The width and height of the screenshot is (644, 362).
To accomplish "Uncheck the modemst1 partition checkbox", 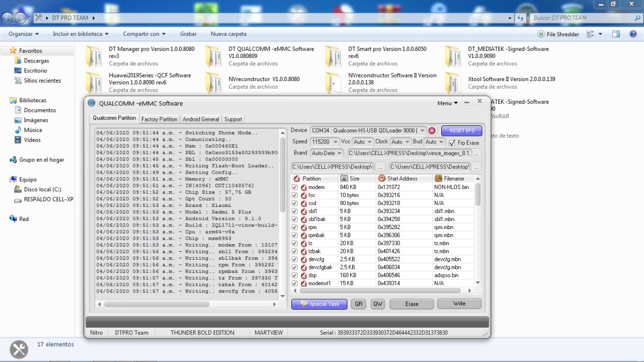I will (x=295, y=284).
